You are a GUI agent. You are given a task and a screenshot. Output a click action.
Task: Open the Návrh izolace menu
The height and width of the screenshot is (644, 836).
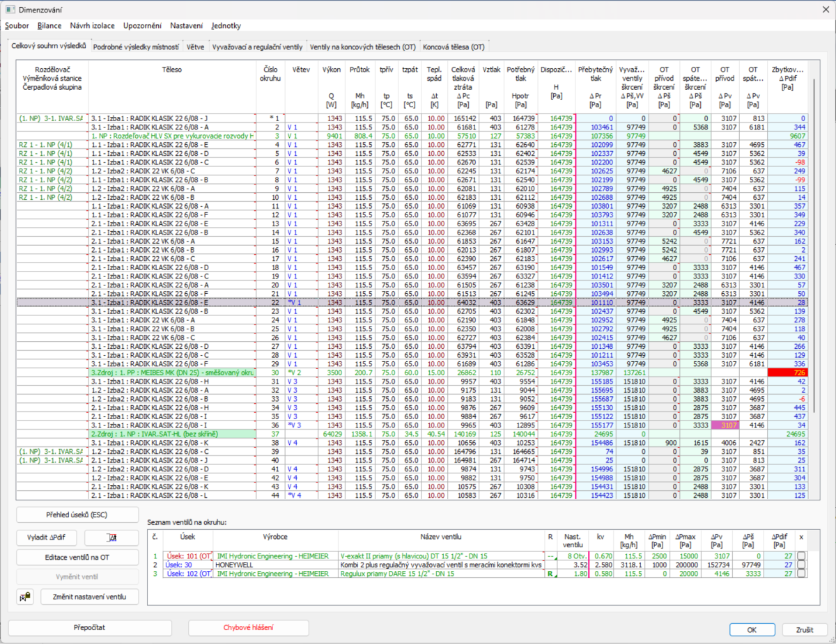(x=93, y=26)
